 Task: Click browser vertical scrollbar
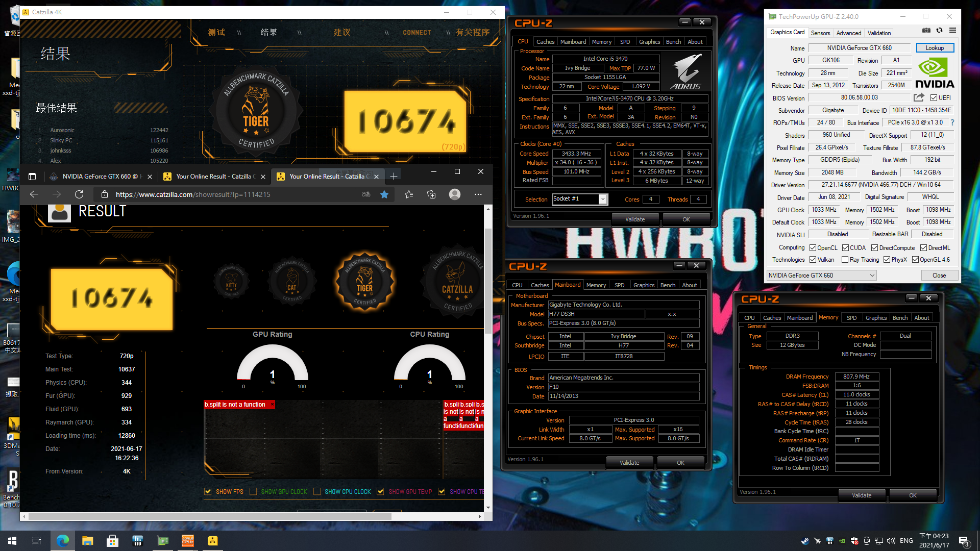coord(488,281)
